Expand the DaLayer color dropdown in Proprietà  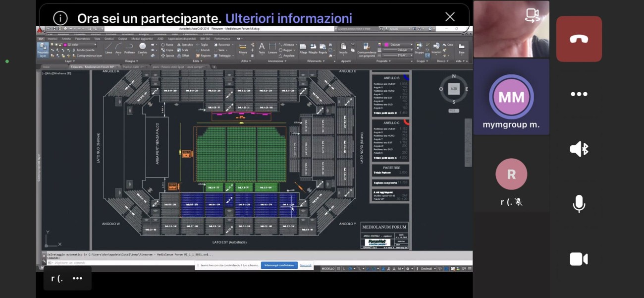click(x=398, y=45)
